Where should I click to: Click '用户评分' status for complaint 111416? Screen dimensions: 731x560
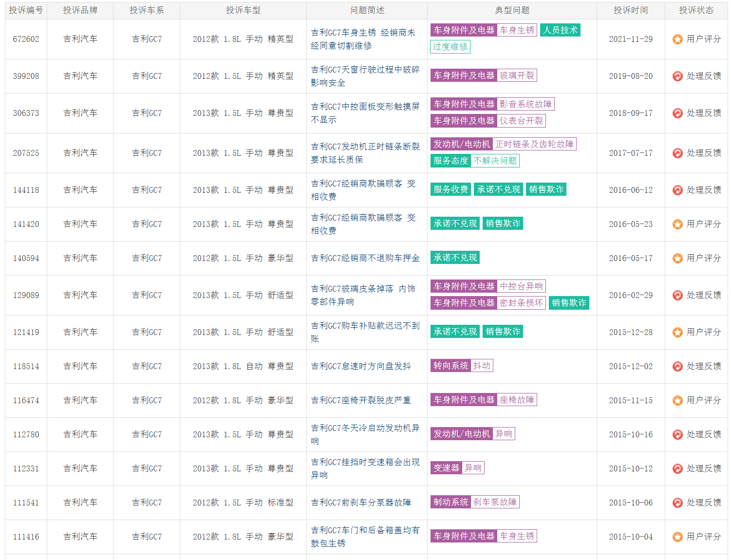704,537
